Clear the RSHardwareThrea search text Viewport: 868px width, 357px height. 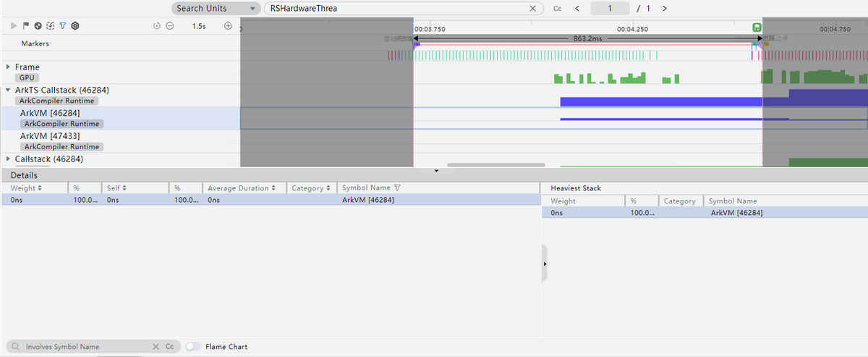[533, 9]
